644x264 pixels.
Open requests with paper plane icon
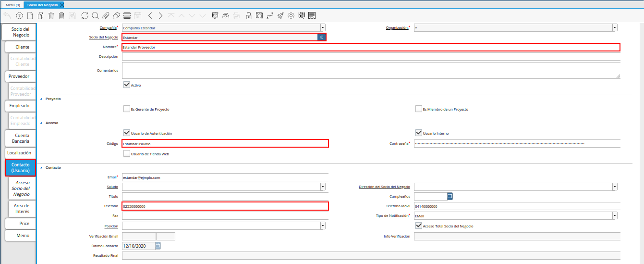click(x=280, y=15)
